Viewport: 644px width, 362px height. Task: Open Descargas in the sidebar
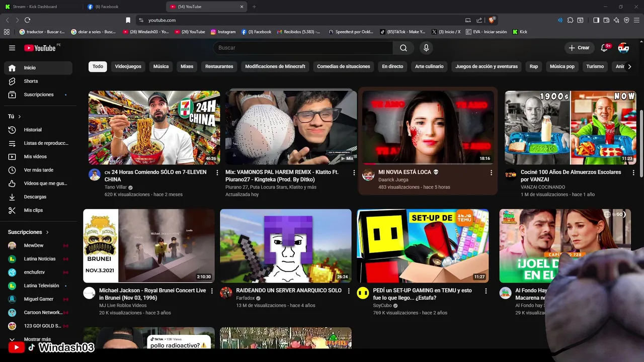pyautogui.click(x=38, y=197)
